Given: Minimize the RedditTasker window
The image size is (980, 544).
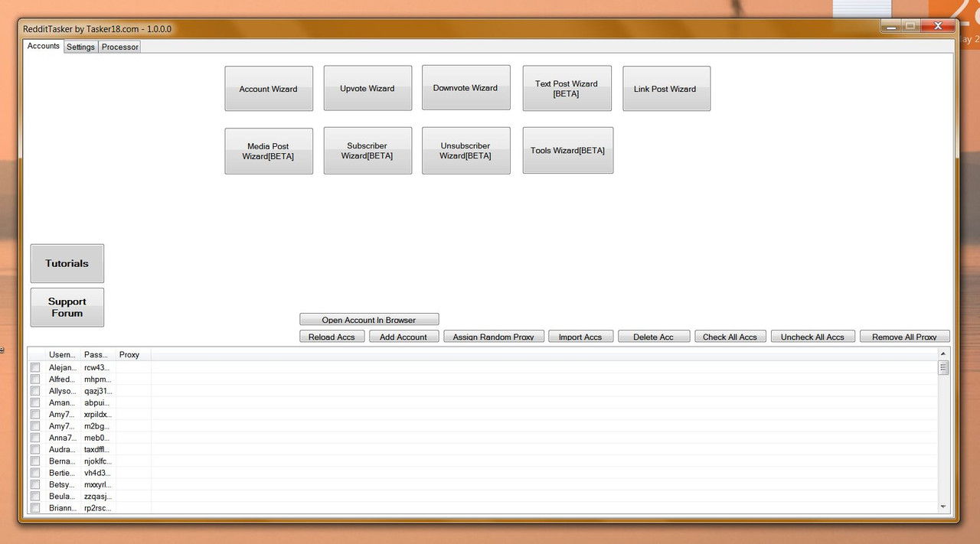Looking at the screenshot, I should click(x=890, y=26).
